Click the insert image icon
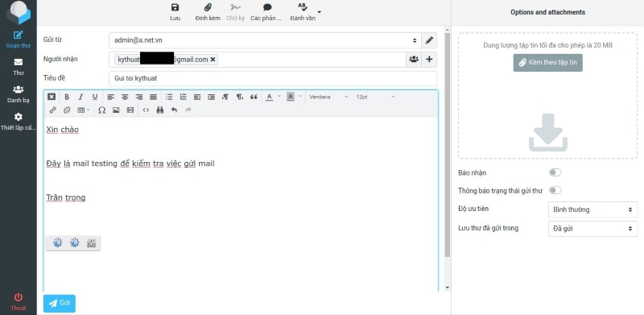 tap(116, 110)
